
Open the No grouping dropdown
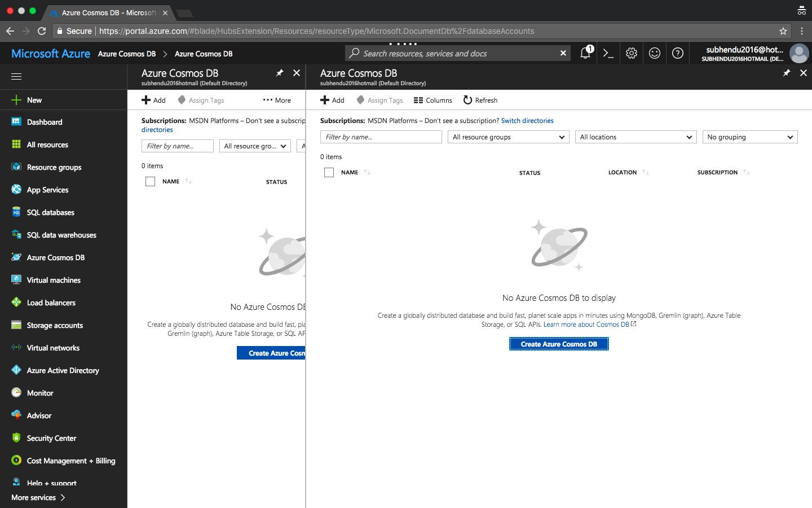[750, 137]
